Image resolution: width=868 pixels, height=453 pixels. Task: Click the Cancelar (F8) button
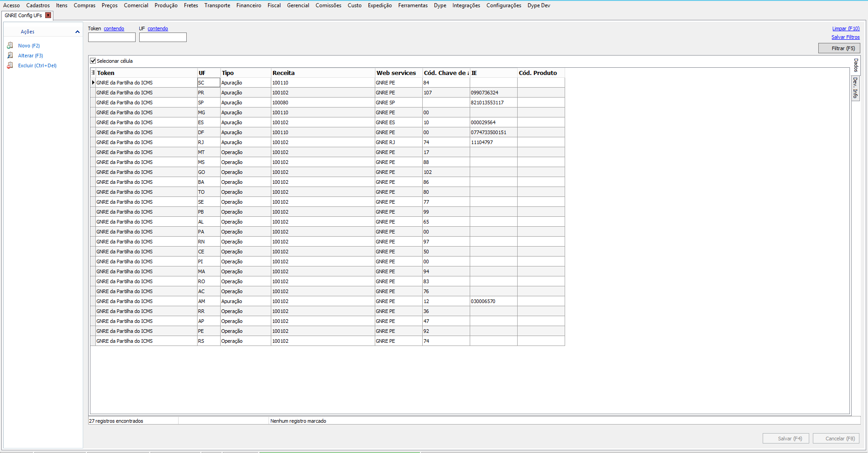pyautogui.click(x=836, y=439)
